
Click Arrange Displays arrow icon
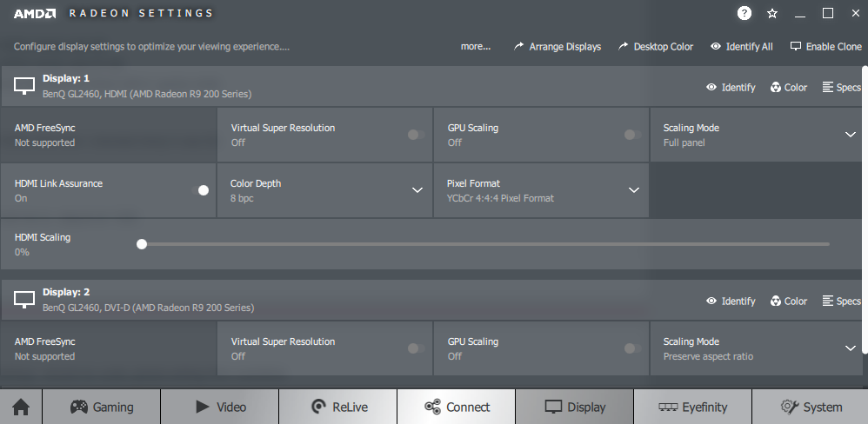518,46
